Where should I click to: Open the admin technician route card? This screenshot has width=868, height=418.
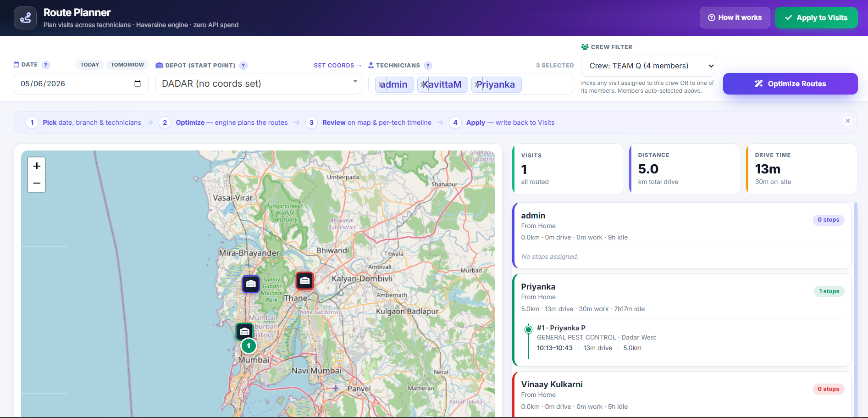(x=682, y=235)
